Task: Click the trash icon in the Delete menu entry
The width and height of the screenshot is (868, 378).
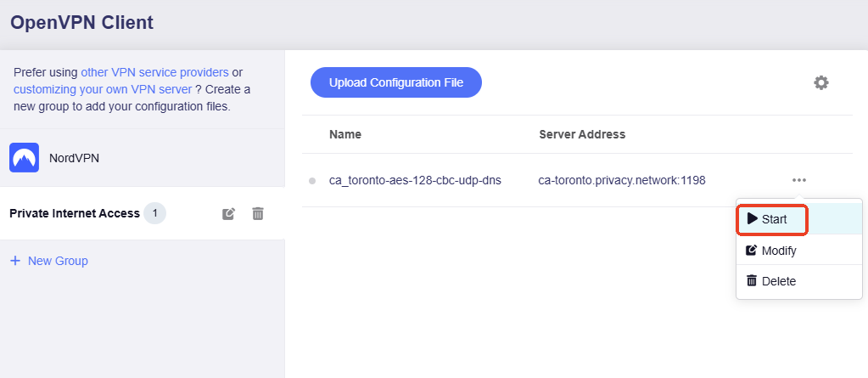Action: pyautogui.click(x=751, y=281)
